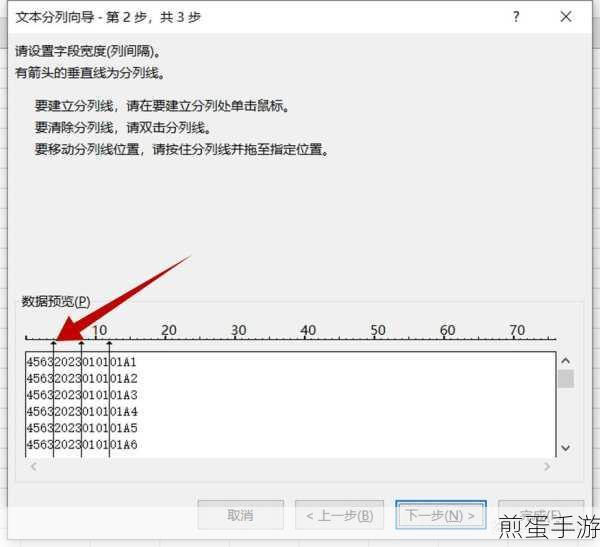The image size is (600, 547).
Task: Click ruler mark 50 in data preview
Action: point(378,331)
